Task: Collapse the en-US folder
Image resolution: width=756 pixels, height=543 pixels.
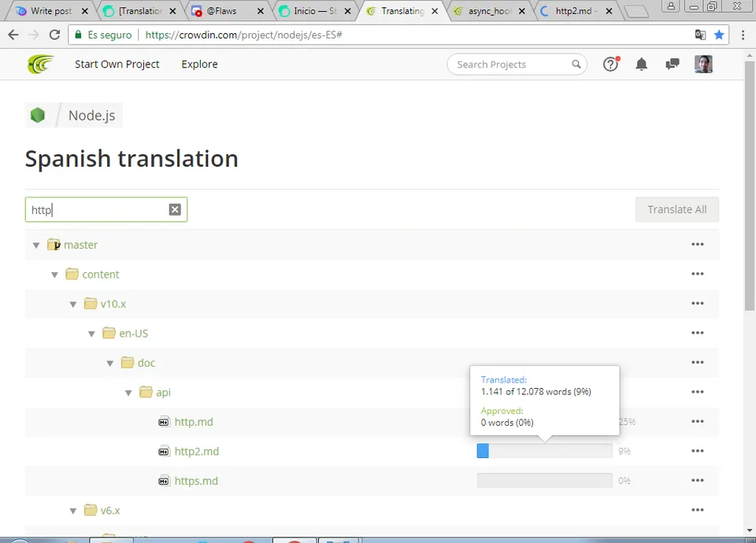Action: pyautogui.click(x=91, y=334)
